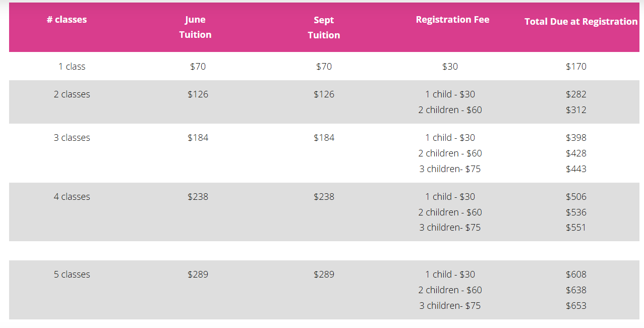Image resolution: width=644 pixels, height=328 pixels.
Task: Click the $126 June tuition value
Action: pos(198,94)
